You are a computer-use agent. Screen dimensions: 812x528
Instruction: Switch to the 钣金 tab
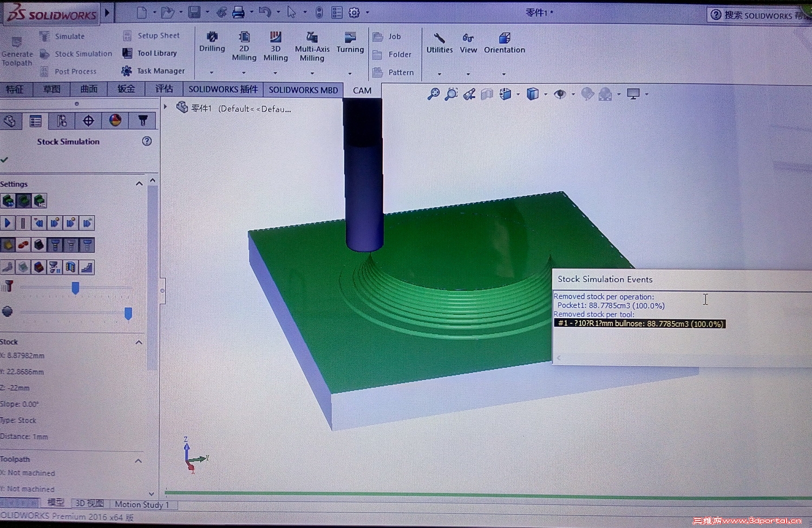[126, 89]
